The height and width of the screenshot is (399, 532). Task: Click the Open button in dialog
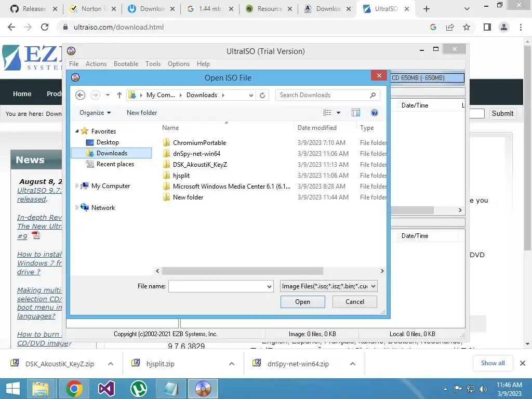(x=303, y=302)
